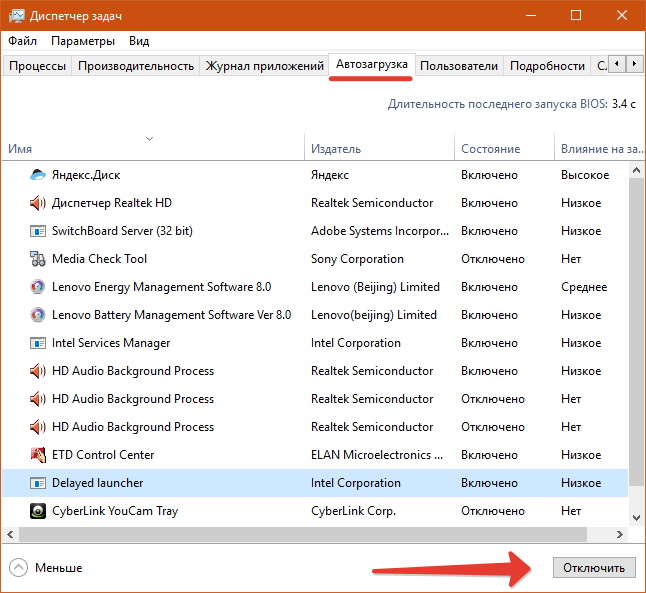
Task: Open the Файл menu
Action: (x=22, y=41)
